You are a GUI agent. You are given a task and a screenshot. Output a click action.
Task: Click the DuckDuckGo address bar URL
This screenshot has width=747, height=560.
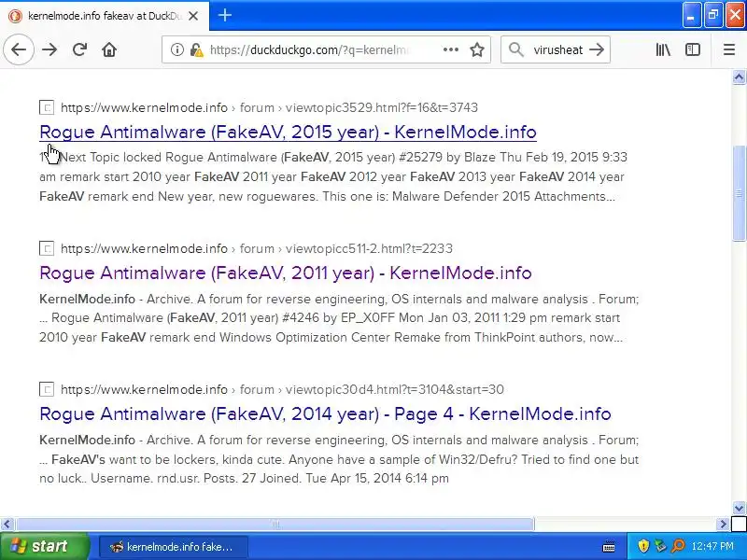click(x=309, y=49)
